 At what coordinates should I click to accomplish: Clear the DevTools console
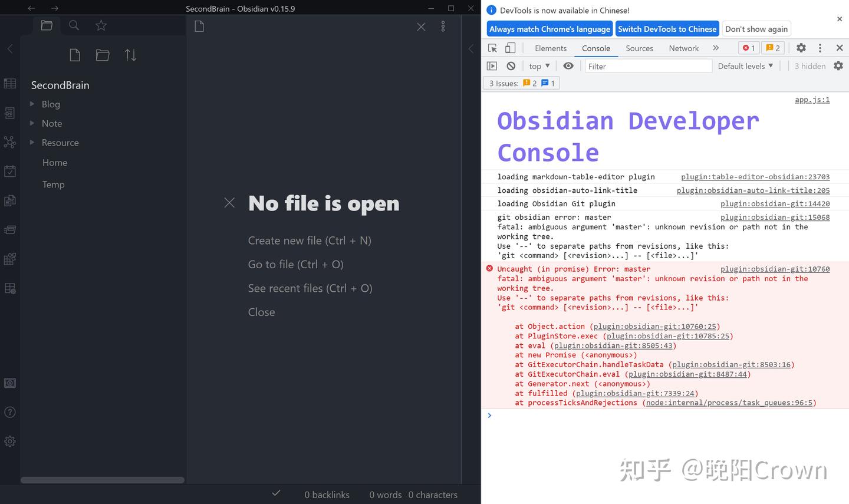[511, 65]
